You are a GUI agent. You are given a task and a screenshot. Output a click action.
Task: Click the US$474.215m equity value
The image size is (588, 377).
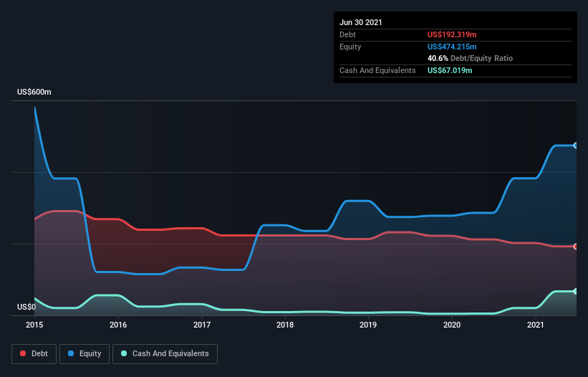tap(452, 47)
